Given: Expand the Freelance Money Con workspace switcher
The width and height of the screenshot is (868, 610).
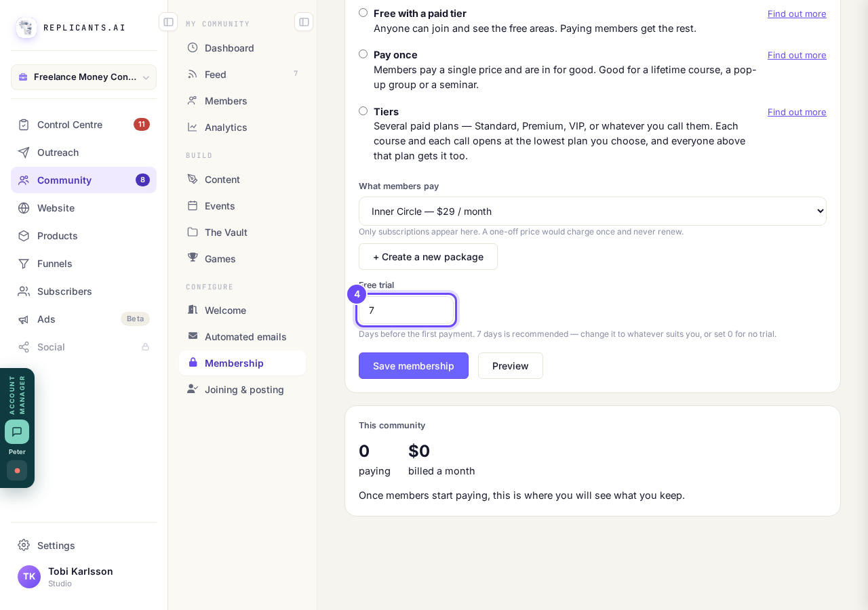Looking at the screenshot, I should click(x=83, y=77).
